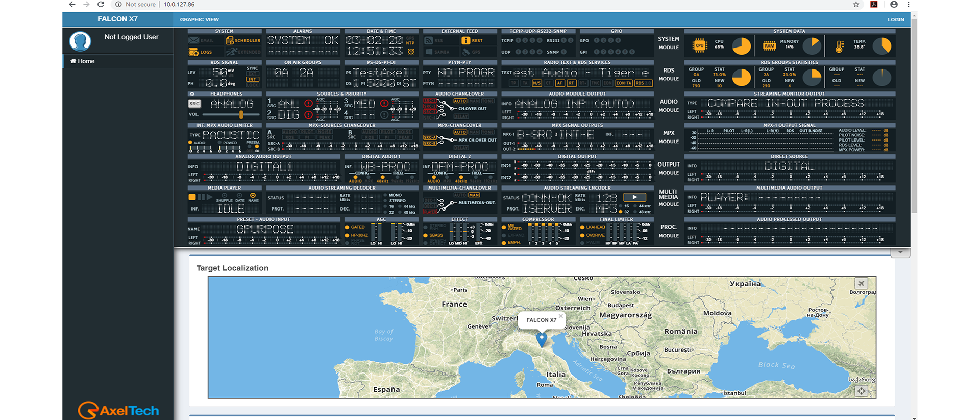The width and height of the screenshot is (980, 420).
Task: Open the Logs icon in System panel
Action: tap(194, 52)
